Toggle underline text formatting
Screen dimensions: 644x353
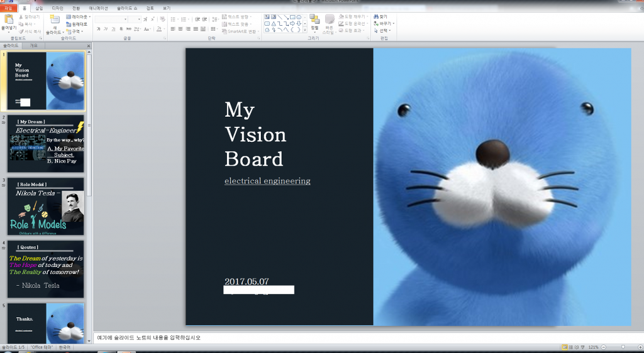(x=113, y=29)
